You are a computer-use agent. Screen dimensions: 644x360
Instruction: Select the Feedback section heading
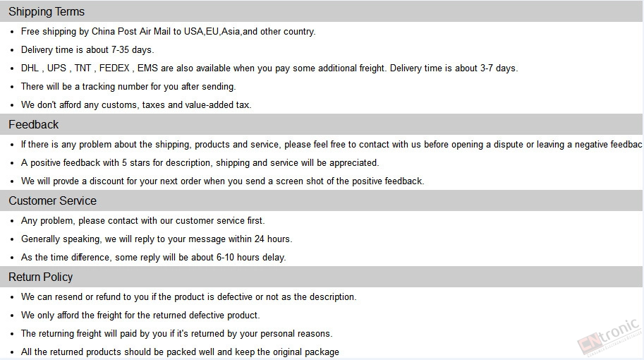(34, 124)
